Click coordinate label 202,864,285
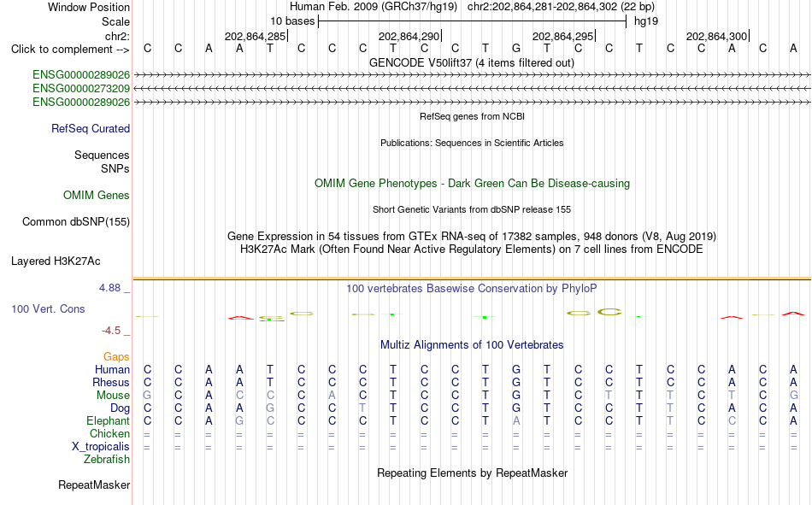Image resolution: width=812 pixels, height=505 pixels. (255, 36)
